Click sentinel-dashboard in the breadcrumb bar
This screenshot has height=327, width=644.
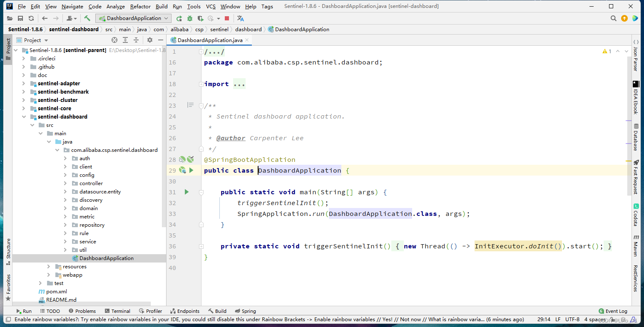point(74,29)
